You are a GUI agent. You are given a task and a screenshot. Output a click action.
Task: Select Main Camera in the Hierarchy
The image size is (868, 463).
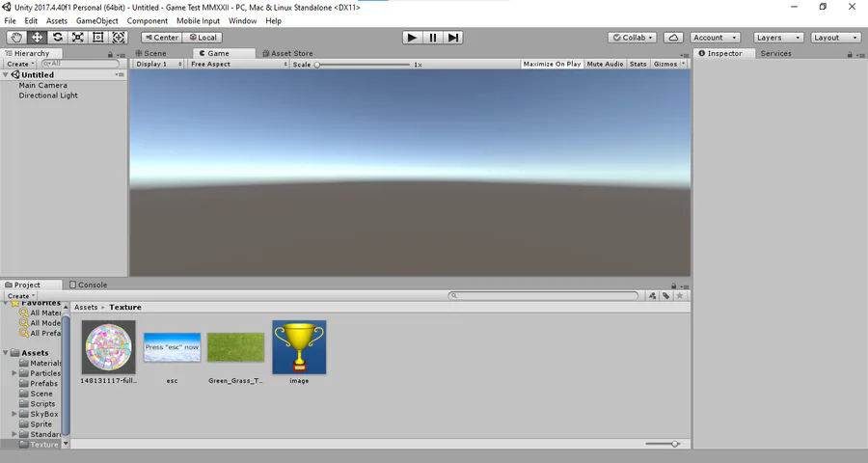[42, 85]
